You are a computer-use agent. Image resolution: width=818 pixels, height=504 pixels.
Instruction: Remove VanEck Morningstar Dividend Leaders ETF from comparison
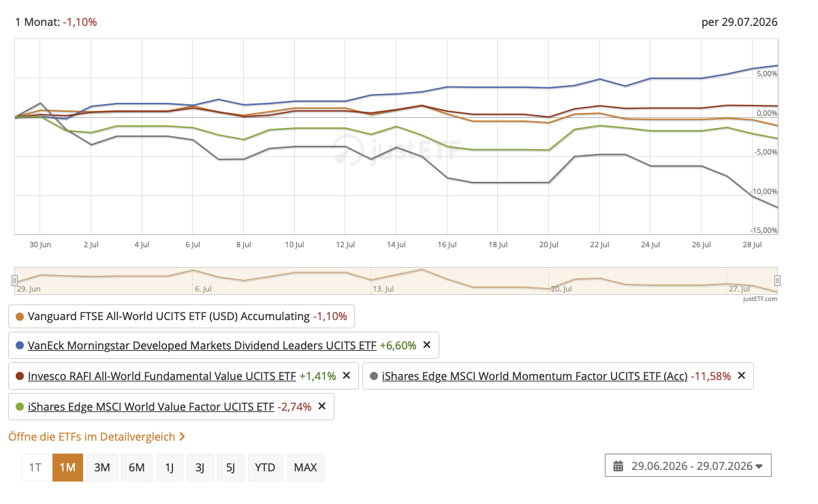point(427,345)
